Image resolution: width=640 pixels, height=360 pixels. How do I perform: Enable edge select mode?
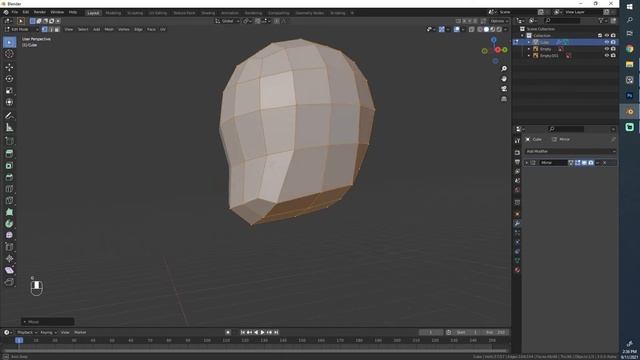51,29
